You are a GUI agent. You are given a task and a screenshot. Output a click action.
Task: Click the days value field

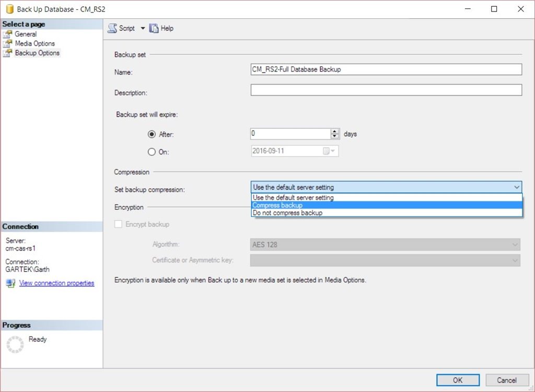tap(290, 134)
